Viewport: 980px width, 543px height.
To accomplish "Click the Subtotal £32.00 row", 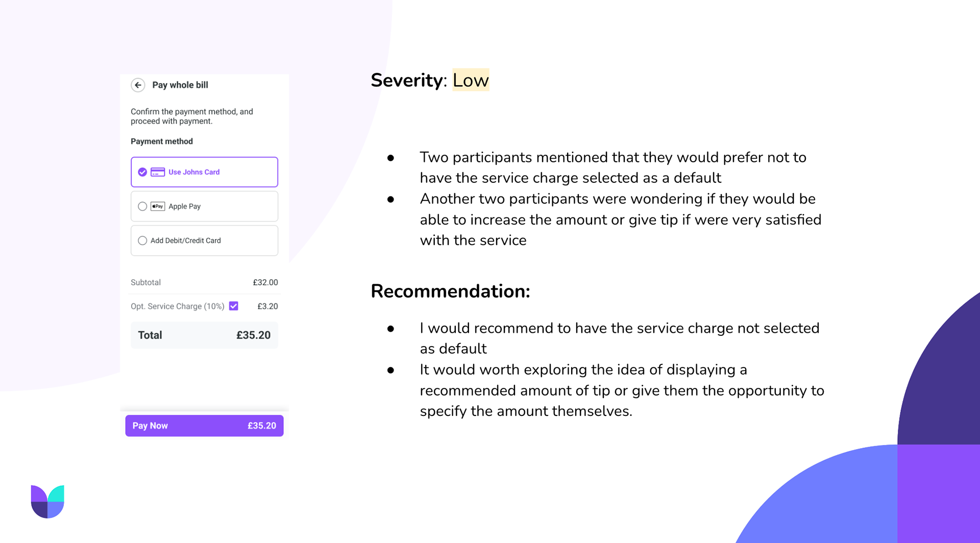I will coord(204,282).
